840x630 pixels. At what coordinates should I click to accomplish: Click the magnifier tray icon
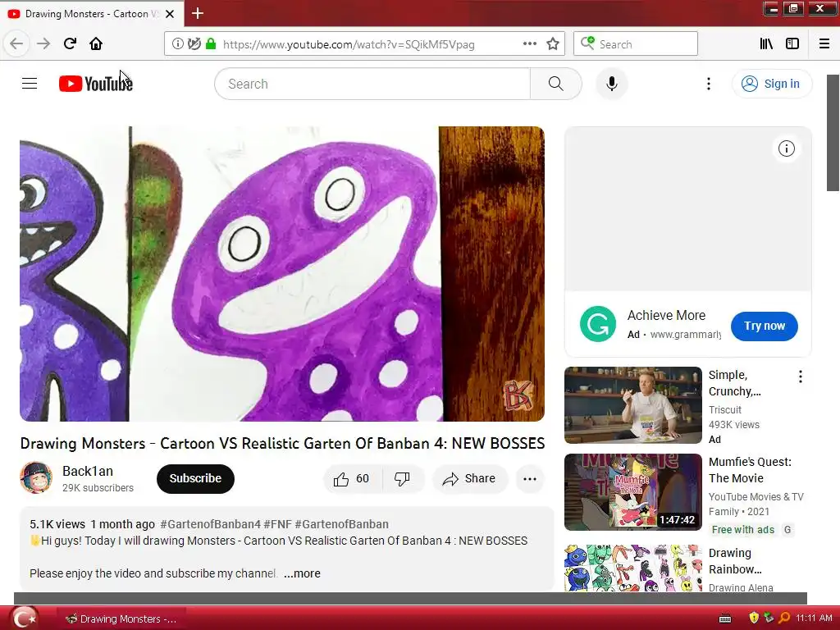click(x=784, y=618)
